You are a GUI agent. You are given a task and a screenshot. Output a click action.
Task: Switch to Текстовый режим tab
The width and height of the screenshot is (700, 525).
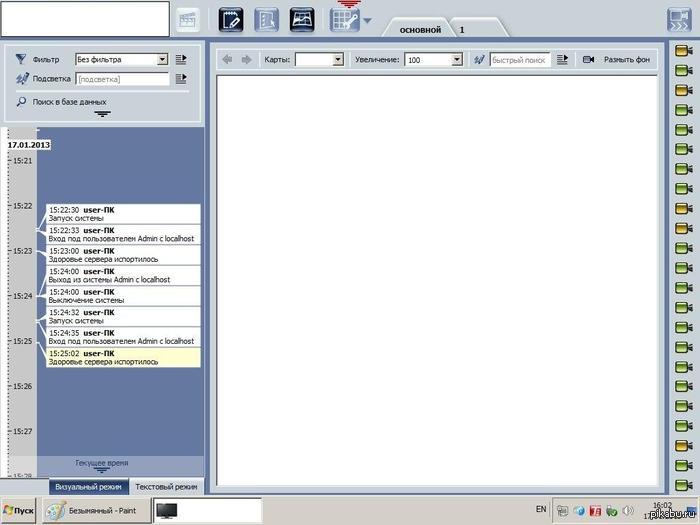point(167,486)
